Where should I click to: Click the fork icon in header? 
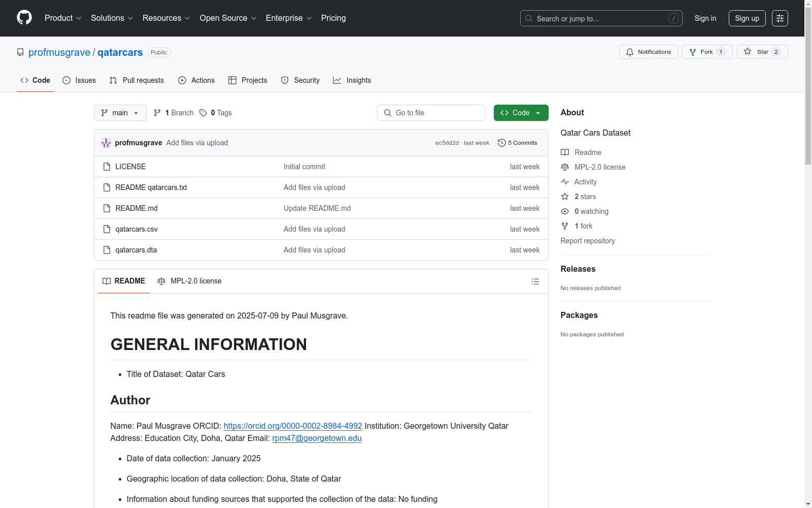click(x=693, y=52)
